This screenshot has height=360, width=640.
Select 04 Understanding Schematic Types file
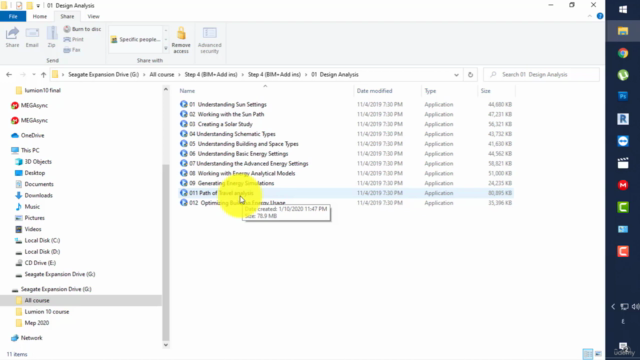[232, 134]
